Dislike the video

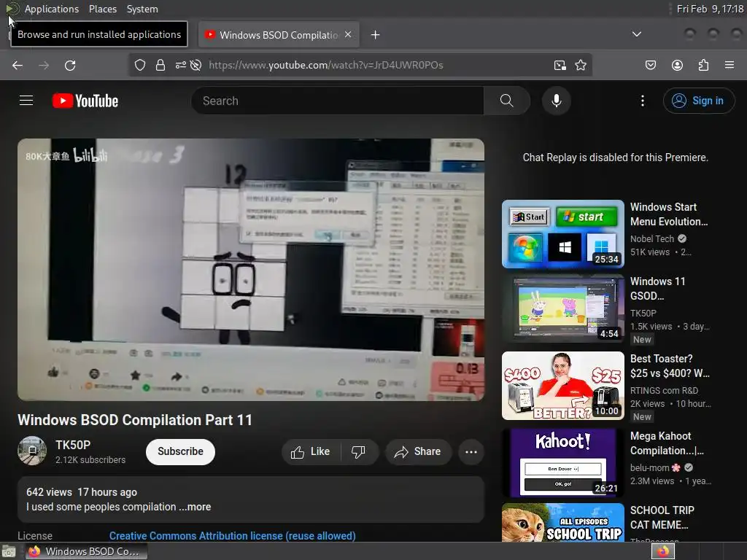pos(358,451)
